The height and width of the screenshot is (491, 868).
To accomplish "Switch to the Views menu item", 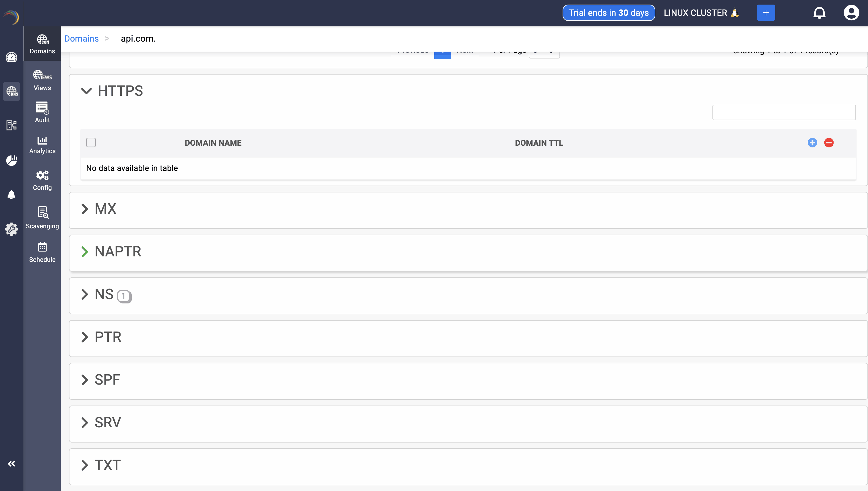I will coord(42,80).
